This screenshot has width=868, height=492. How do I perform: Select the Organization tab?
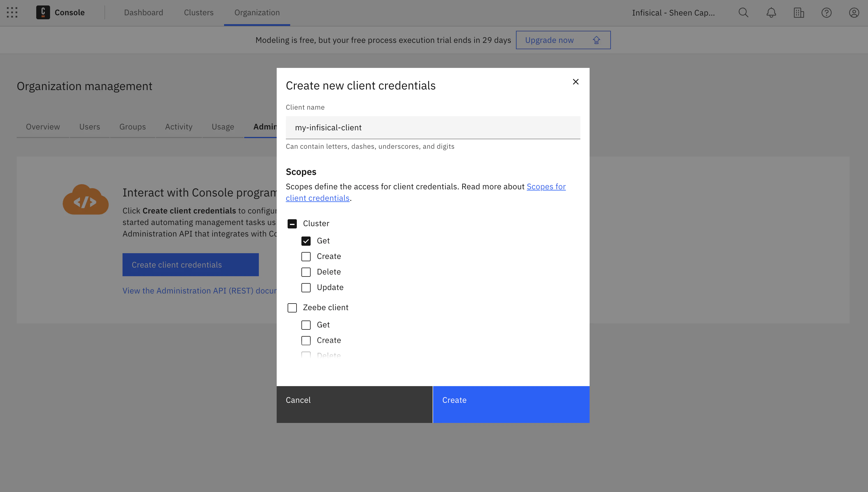[257, 12]
